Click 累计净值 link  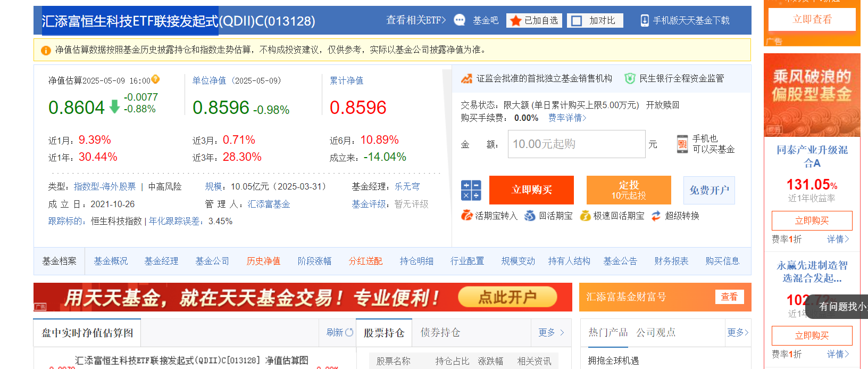(347, 80)
